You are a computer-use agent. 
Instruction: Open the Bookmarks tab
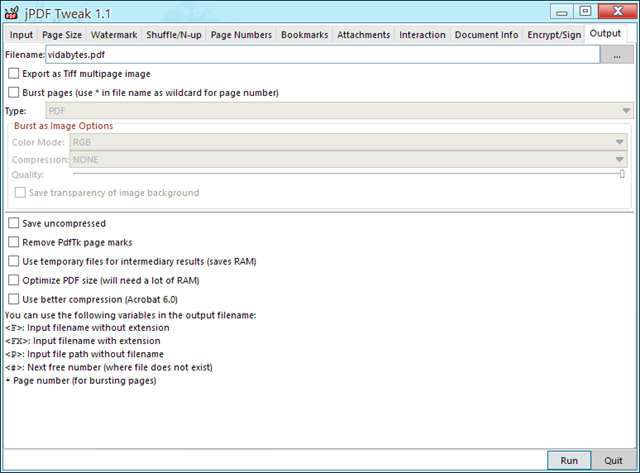[x=304, y=35]
